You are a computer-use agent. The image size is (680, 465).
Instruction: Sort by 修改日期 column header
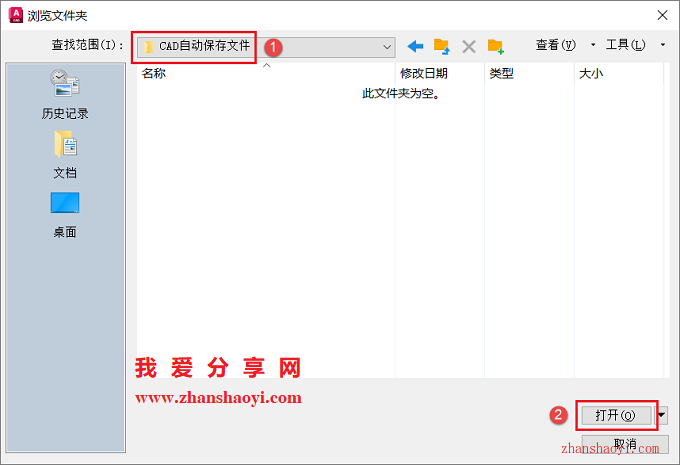[440, 73]
